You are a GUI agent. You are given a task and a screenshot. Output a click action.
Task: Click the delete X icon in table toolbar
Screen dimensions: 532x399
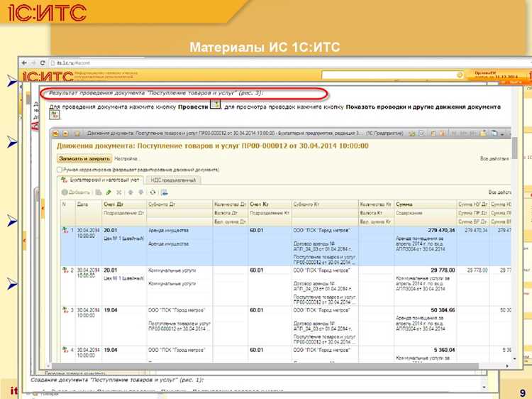click(119, 192)
